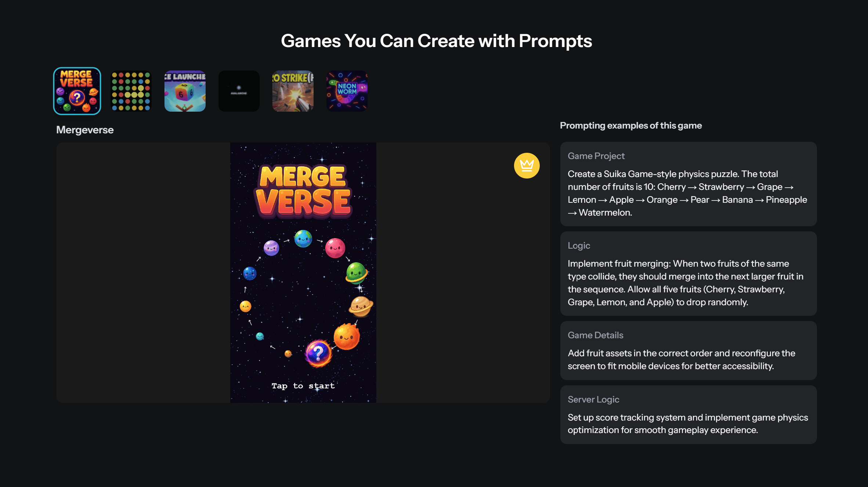Select the Merge Verse game thumbnail
The width and height of the screenshot is (868, 487).
tap(77, 91)
